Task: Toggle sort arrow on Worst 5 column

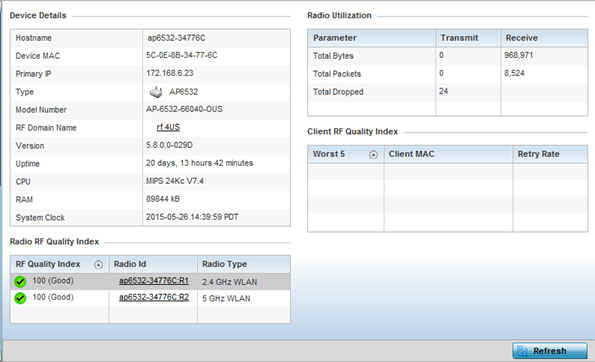Action: tap(373, 155)
